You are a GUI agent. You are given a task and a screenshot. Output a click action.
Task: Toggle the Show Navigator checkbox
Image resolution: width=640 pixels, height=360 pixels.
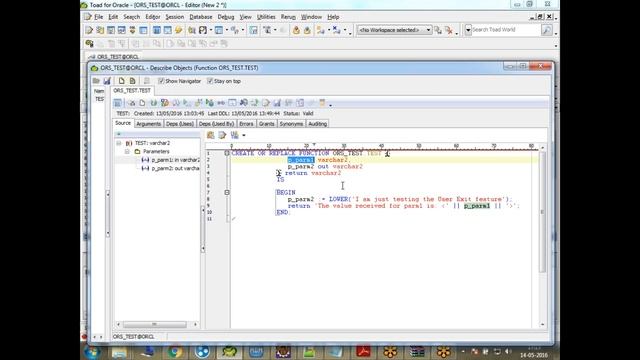161,81
